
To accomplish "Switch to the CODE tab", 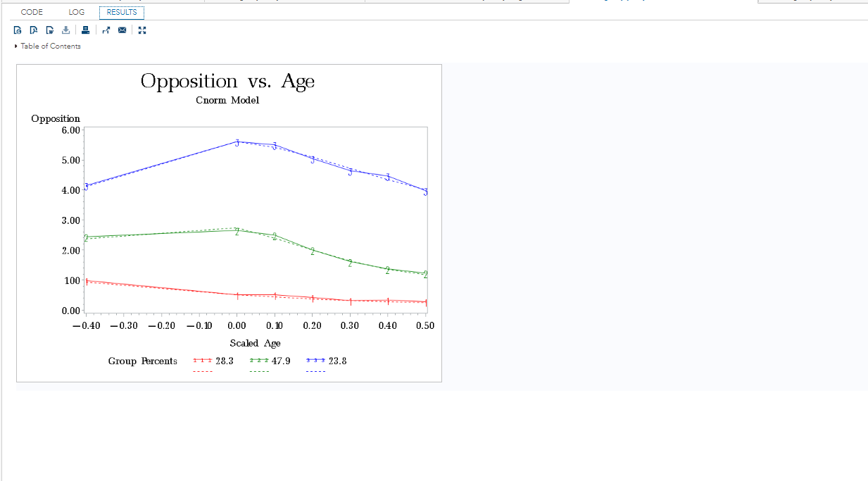I will 32,12.
